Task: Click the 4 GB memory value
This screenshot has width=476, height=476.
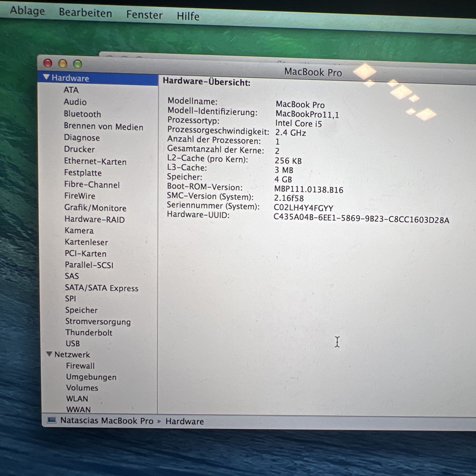Action: point(283,179)
